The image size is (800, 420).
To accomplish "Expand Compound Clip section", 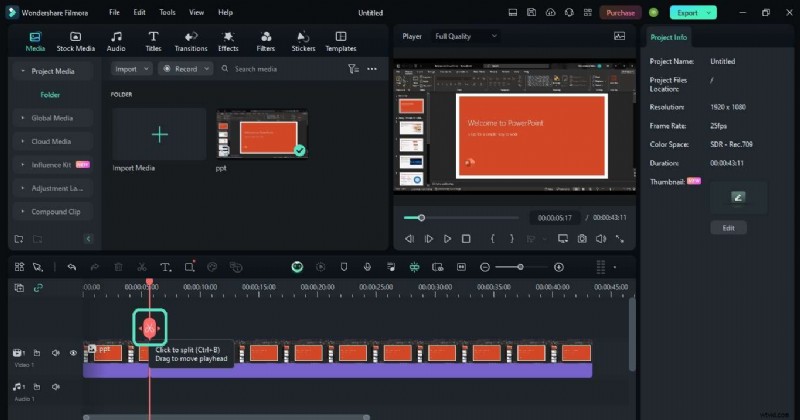I will pos(53,212).
